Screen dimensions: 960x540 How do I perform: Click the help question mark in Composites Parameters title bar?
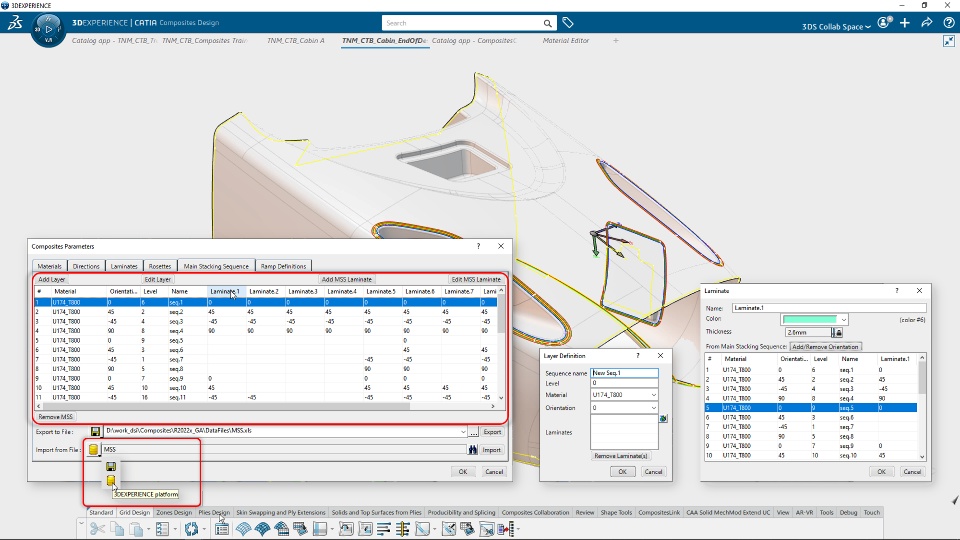click(x=478, y=246)
